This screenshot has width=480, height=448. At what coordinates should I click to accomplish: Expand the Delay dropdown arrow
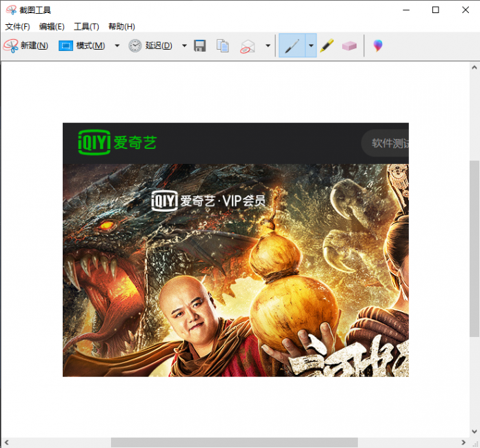pos(184,46)
